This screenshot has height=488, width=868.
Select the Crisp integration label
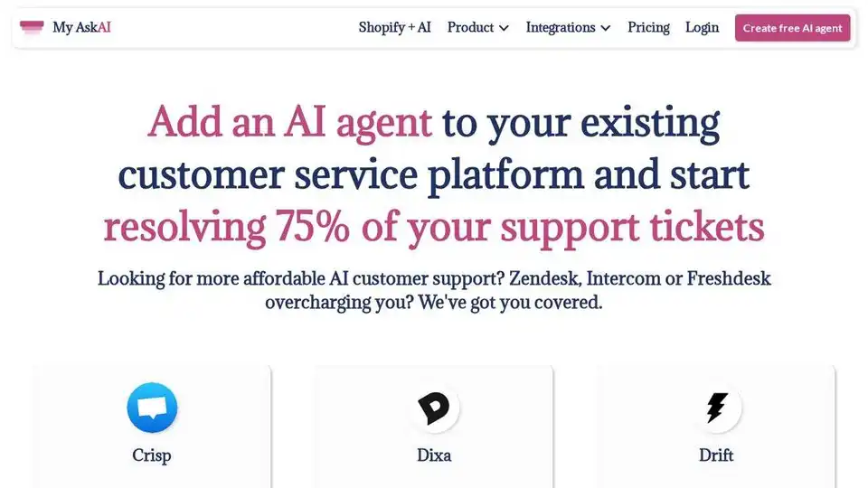coord(152,455)
